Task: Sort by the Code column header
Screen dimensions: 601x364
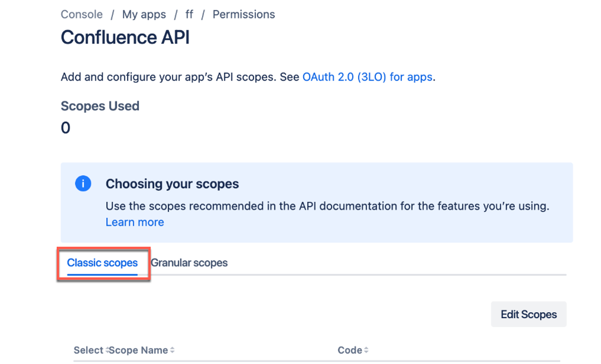Action: tap(350, 350)
